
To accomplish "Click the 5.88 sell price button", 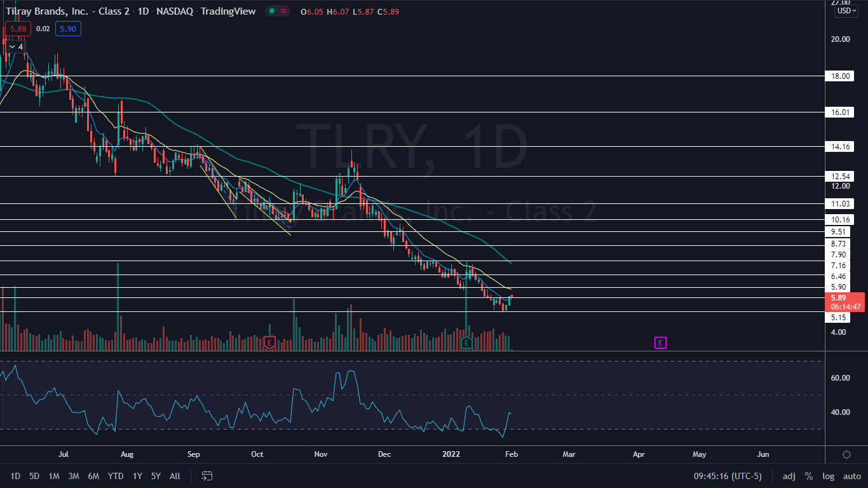I will 18,29.
